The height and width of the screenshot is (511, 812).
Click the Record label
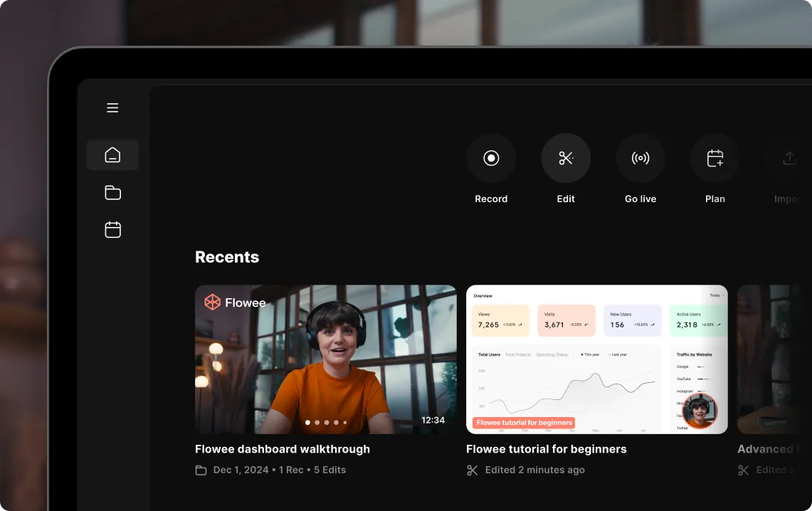tap(491, 199)
